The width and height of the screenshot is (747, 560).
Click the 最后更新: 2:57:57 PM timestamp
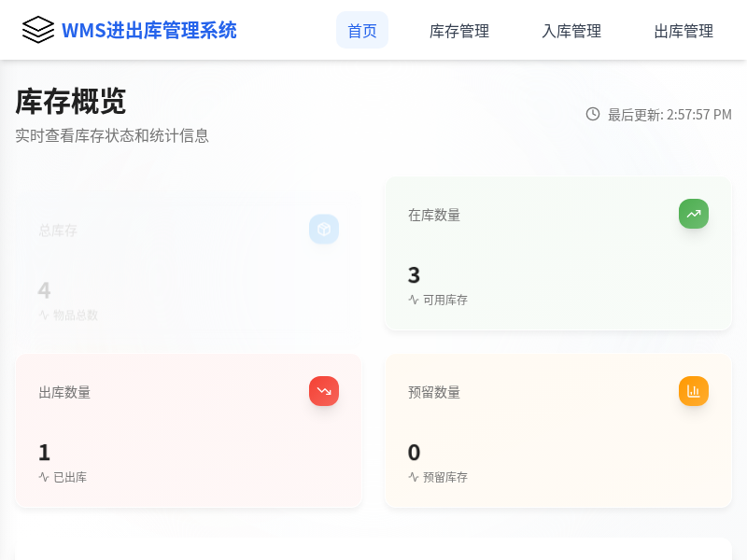coord(669,115)
